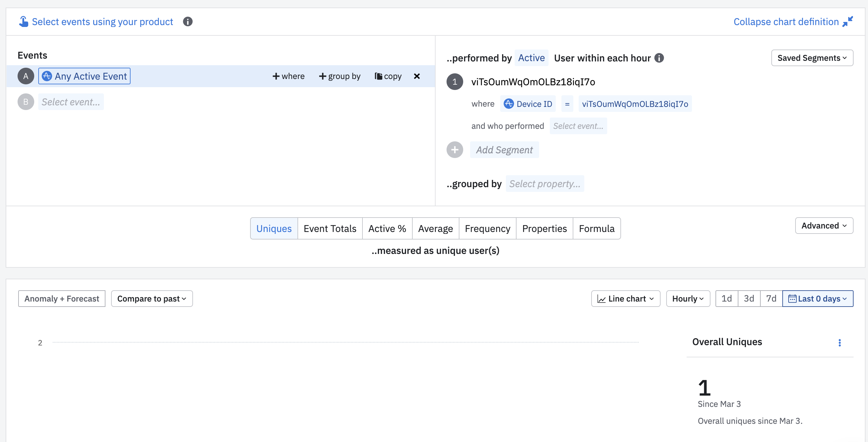Select the Frequency measurement tab

[x=487, y=229]
